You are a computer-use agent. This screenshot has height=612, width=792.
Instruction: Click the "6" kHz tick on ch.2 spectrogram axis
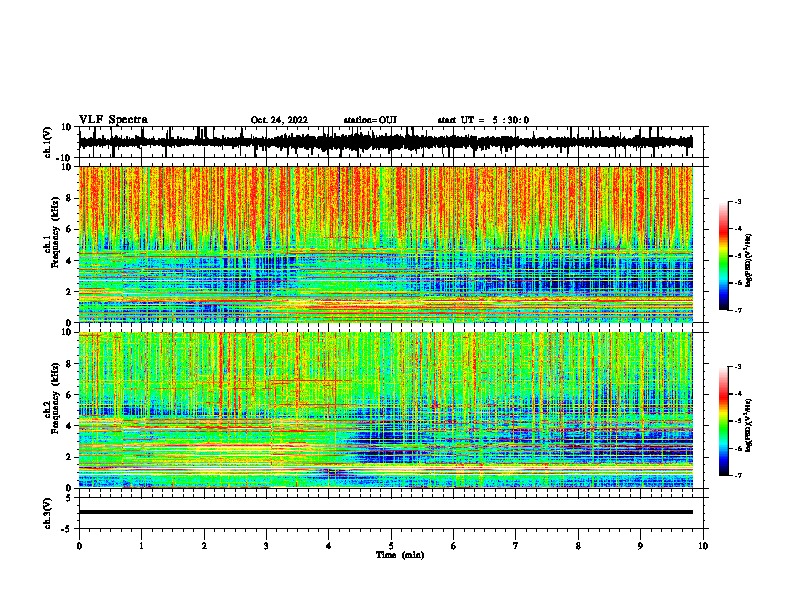tap(70, 394)
